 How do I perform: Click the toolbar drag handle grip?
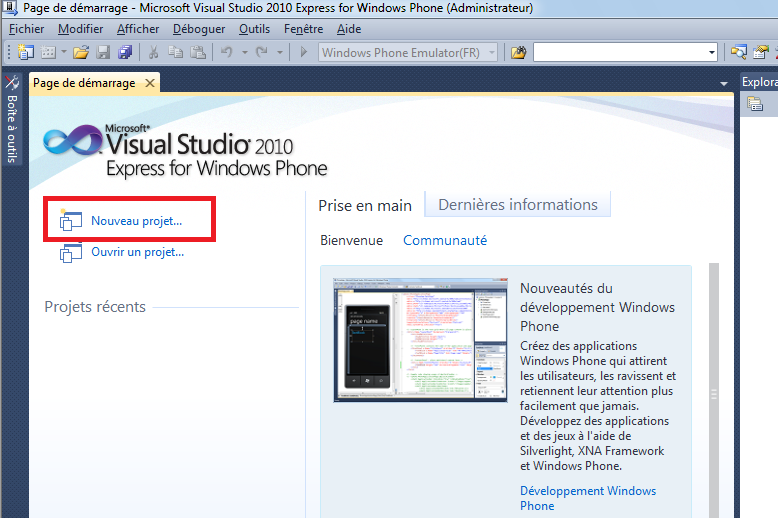tap(8, 52)
